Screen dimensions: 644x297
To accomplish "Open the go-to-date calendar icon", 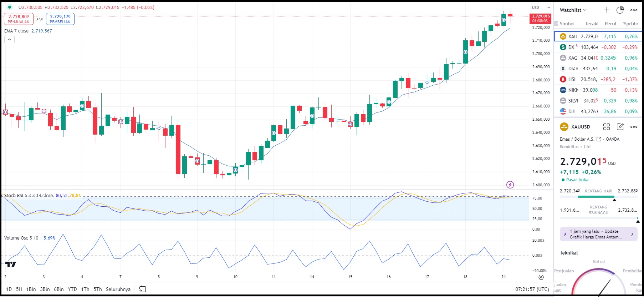I will pyautogui.click(x=142, y=289).
